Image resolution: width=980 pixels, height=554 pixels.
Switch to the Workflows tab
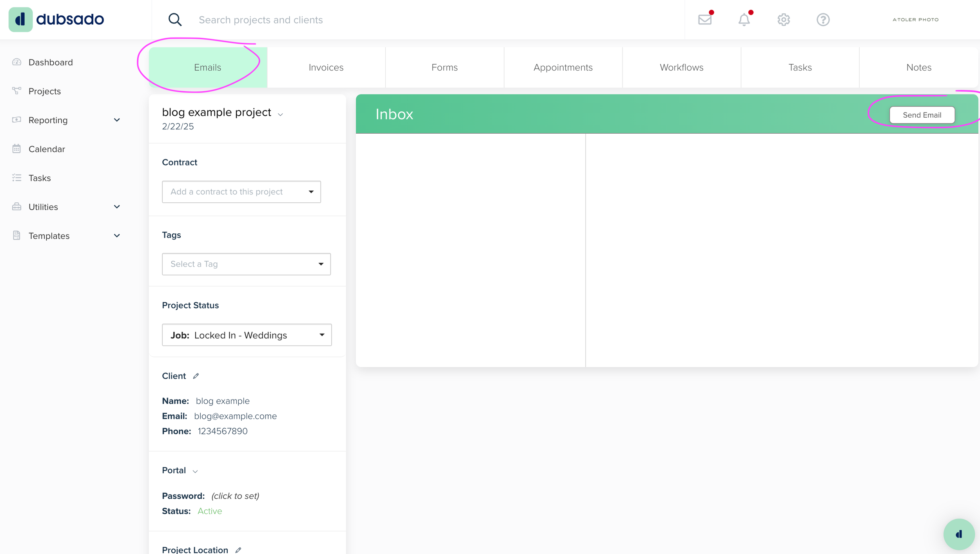pyautogui.click(x=682, y=67)
